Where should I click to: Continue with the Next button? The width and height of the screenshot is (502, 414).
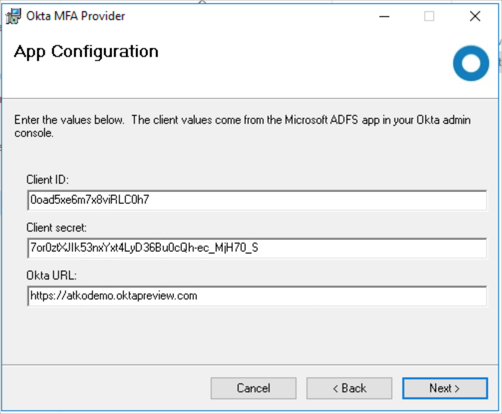[x=445, y=388]
